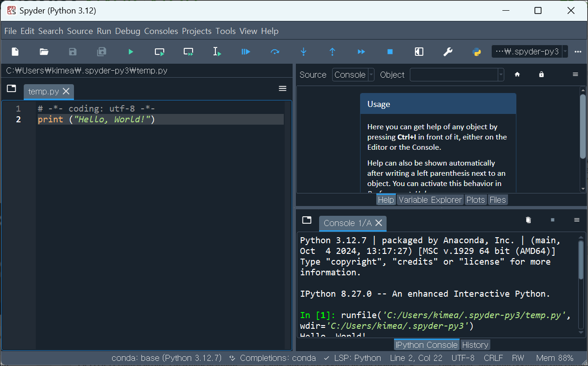The height and width of the screenshot is (366, 588).
Task: Switch to the Files tab
Action: [497, 200]
